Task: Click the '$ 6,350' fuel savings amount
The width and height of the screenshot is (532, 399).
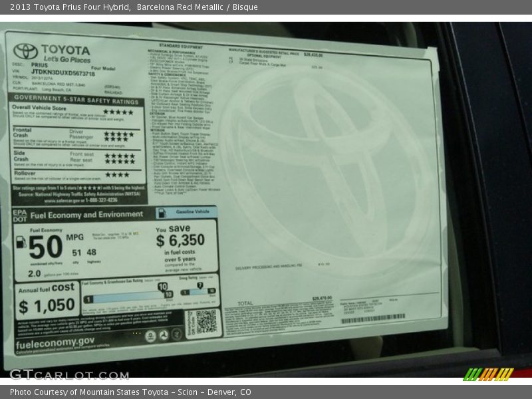Action: pos(180,241)
